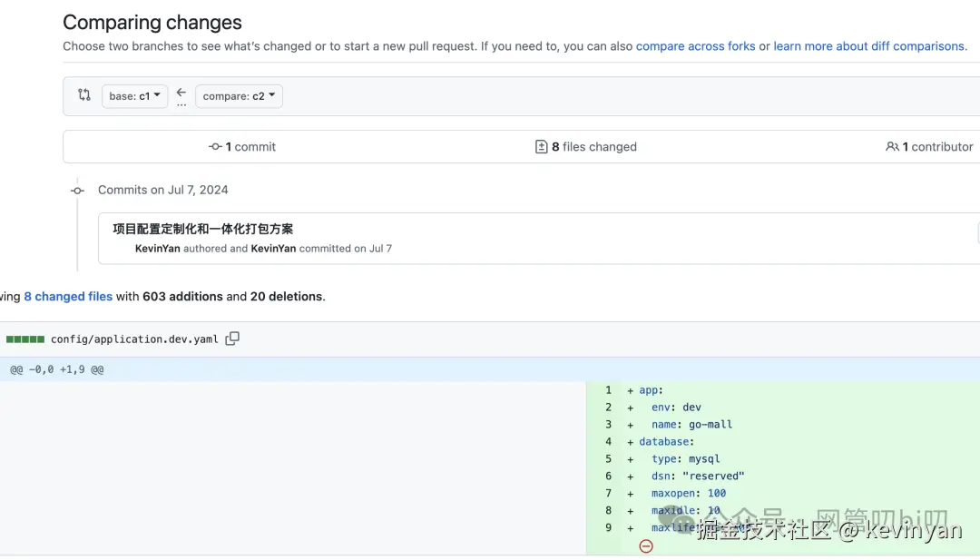Select the "1 contributor" tab
The image size is (980, 560).
click(x=929, y=147)
